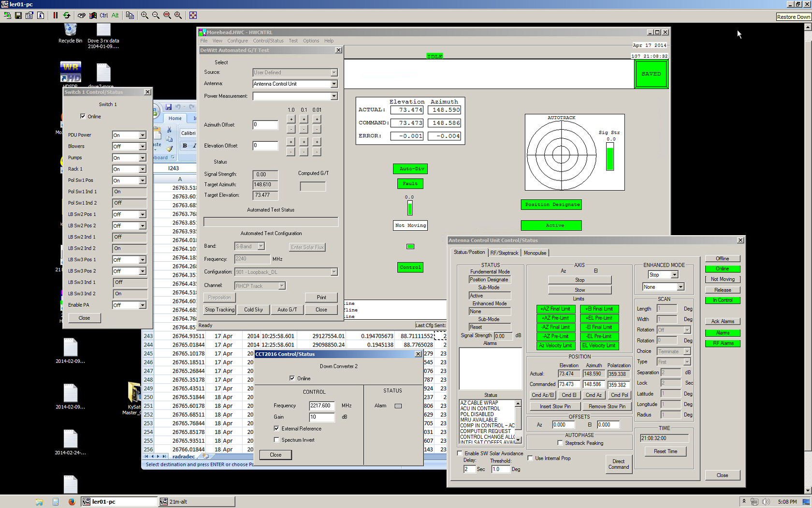The height and width of the screenshot is (508, 812).
Task: Click the Full Screen arrows icon
Action: [x=193, y=15]
